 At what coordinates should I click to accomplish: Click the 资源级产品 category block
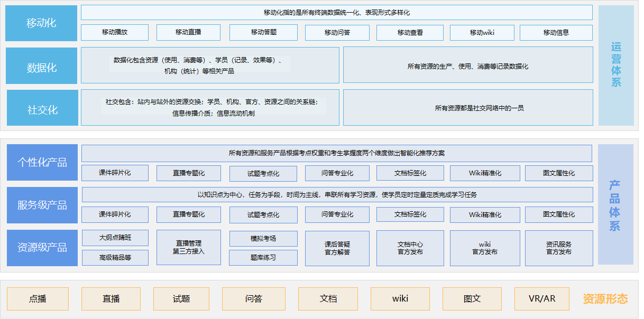[42, 247]
